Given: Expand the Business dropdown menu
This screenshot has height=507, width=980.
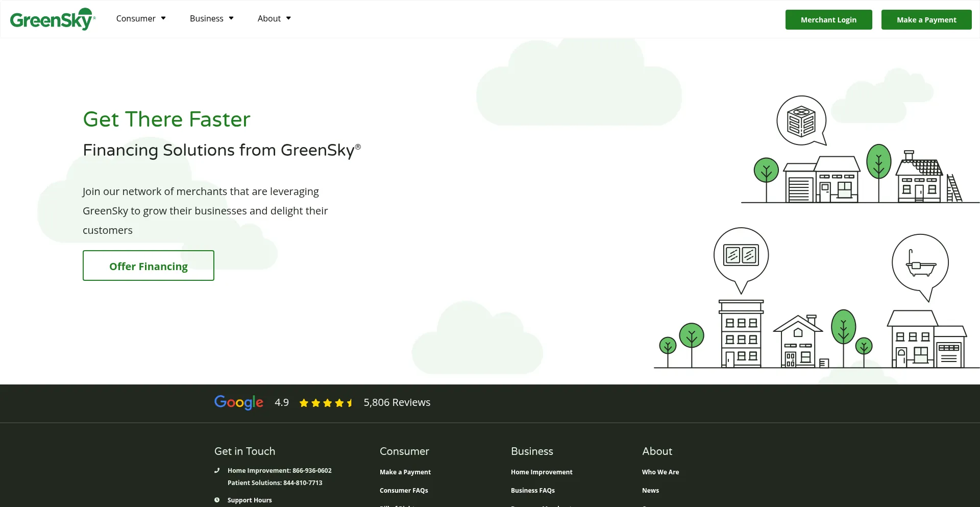Looking at the screenshot, I should pos(211,18).
